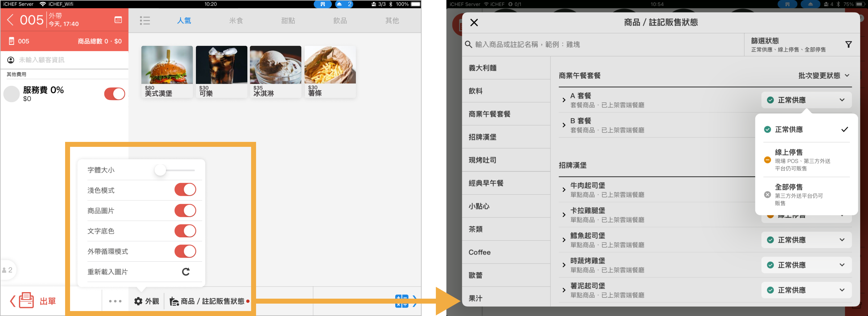
Task: Switch to the 甜點 category tab
Action: tap(288, 20)
